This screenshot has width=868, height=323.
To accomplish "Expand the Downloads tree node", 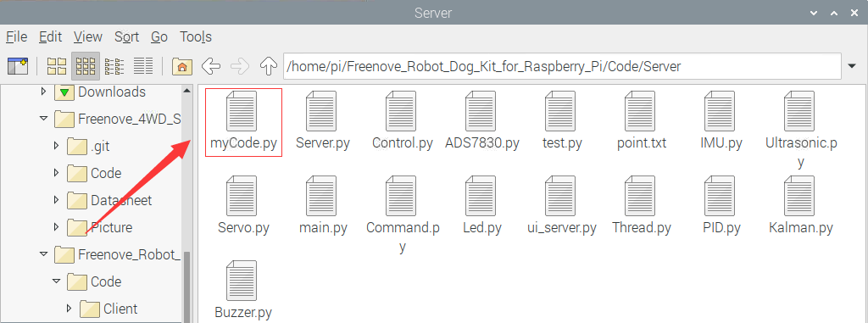I will (43, 91).
